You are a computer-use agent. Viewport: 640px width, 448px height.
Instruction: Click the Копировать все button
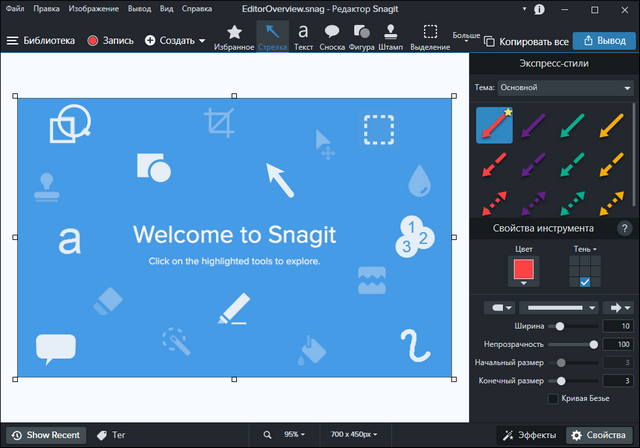[527, 41]
